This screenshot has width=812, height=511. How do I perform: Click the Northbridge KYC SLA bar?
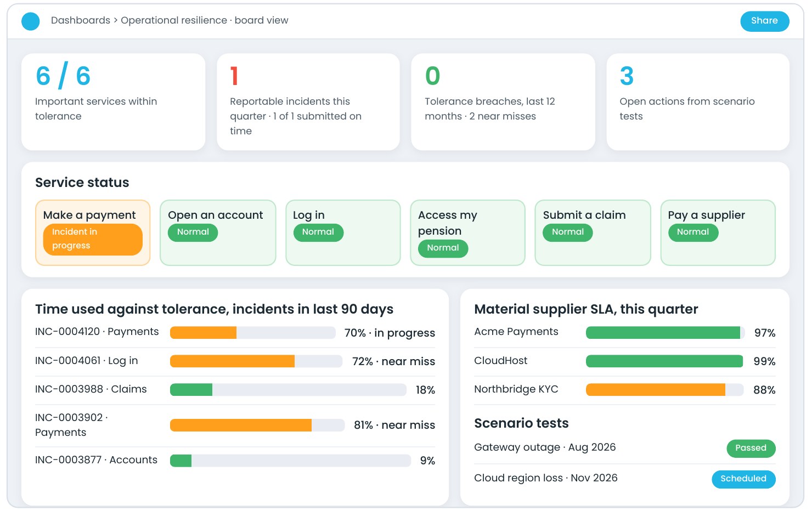665,389
